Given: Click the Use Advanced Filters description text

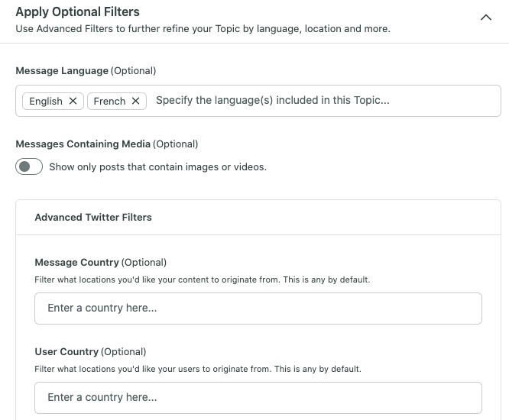Looking at the screenshot, I should point(203,29).
